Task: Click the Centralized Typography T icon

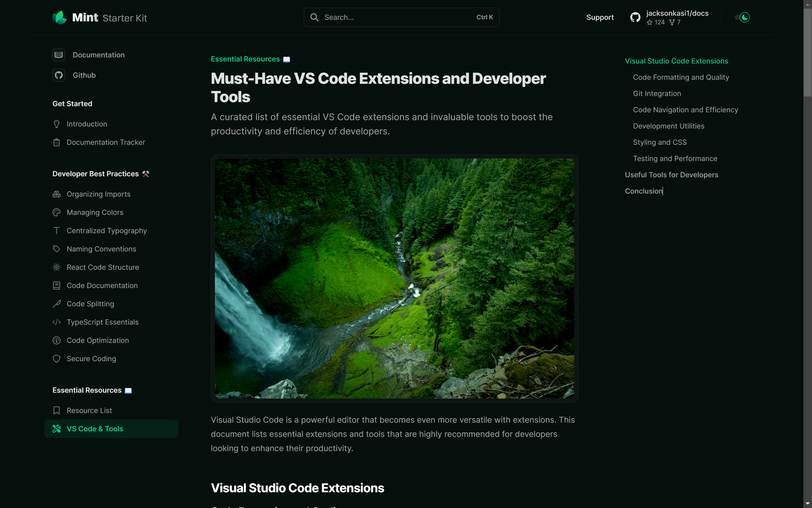Action: (57, 231)
